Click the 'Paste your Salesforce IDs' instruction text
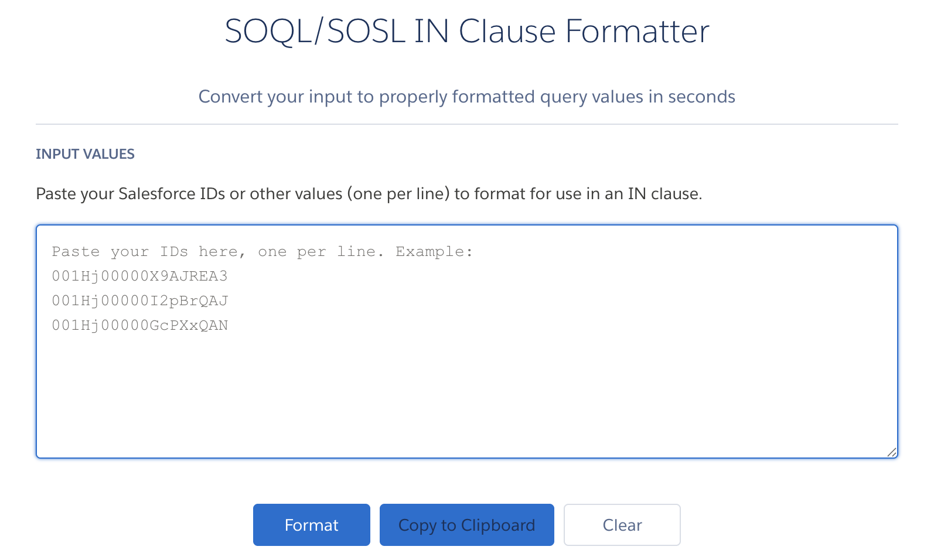934x560 pixels. [369, 194]
